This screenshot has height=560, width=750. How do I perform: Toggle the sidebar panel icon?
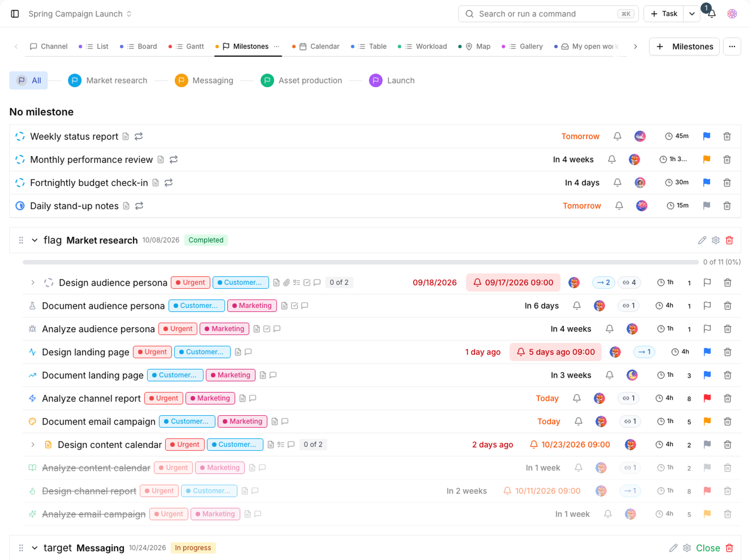pos(15,14)
